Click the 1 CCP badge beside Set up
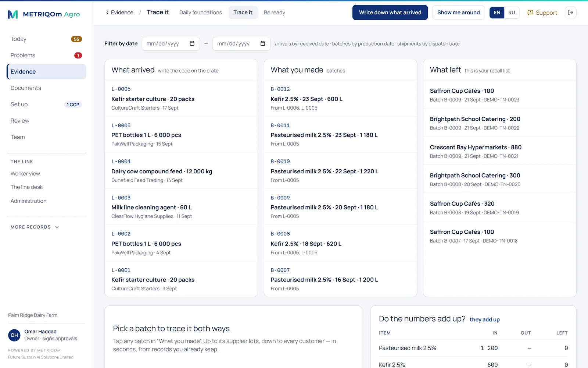 pos(73,105)
